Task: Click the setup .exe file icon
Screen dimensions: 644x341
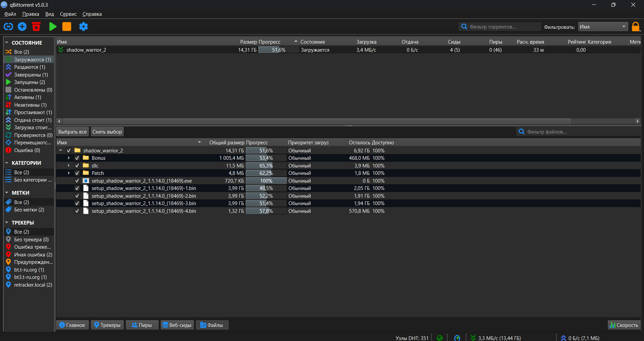Action: pos(86,181)
